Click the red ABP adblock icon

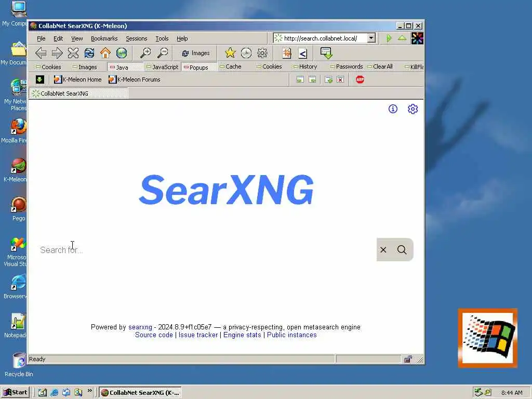[x=360, y=79]
